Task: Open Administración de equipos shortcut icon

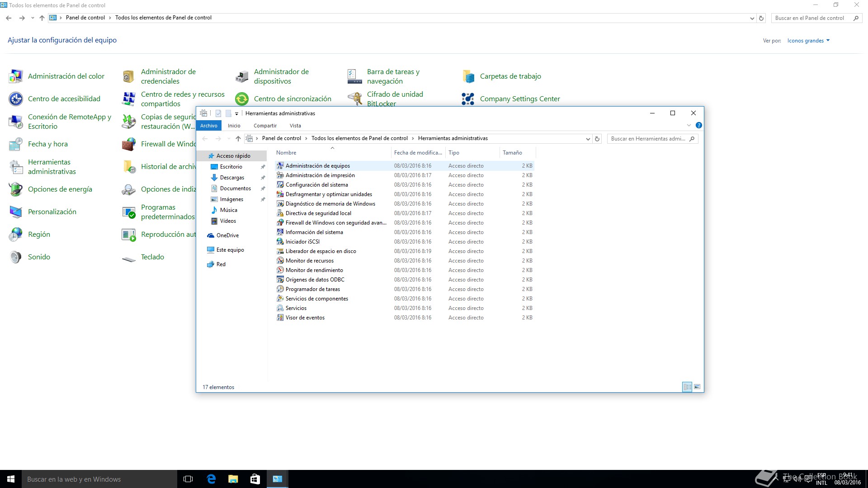Action: 280,166
